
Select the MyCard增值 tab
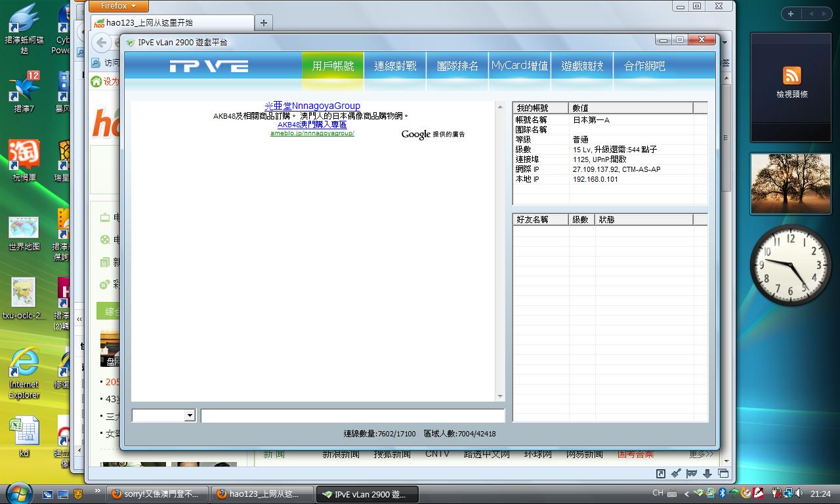click(520, 66)
